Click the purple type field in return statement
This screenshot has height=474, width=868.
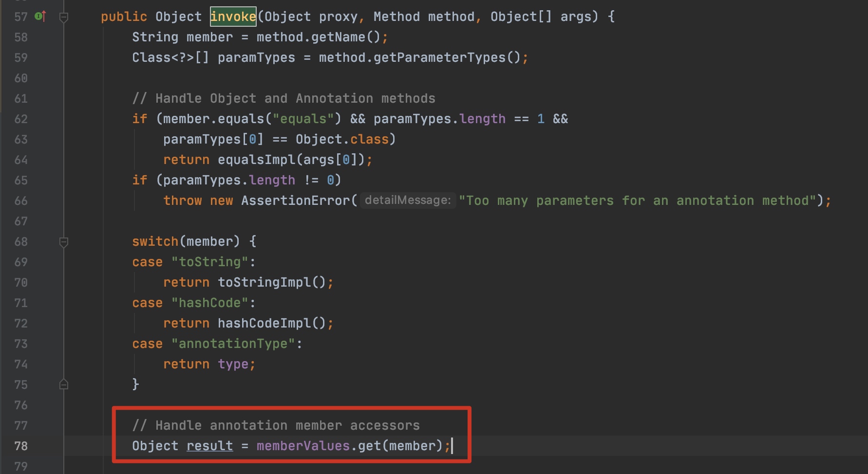pyautogui.click(x=233, y=364)
